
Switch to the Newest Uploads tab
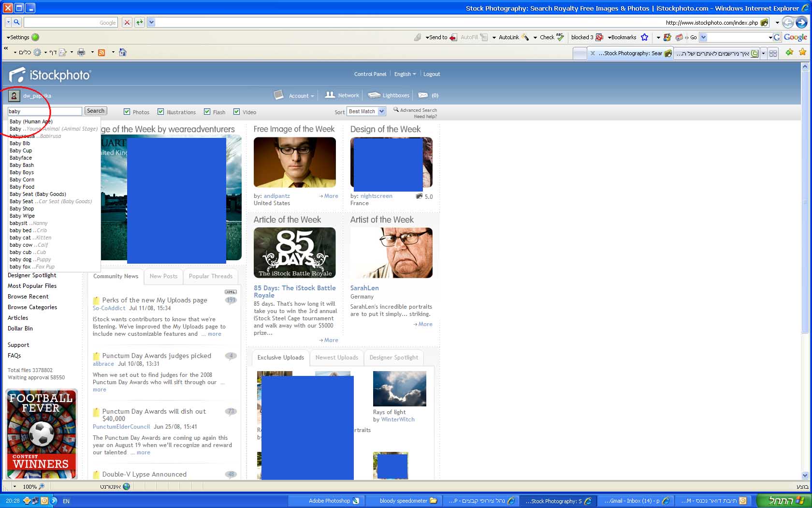[x=337, y=358]
